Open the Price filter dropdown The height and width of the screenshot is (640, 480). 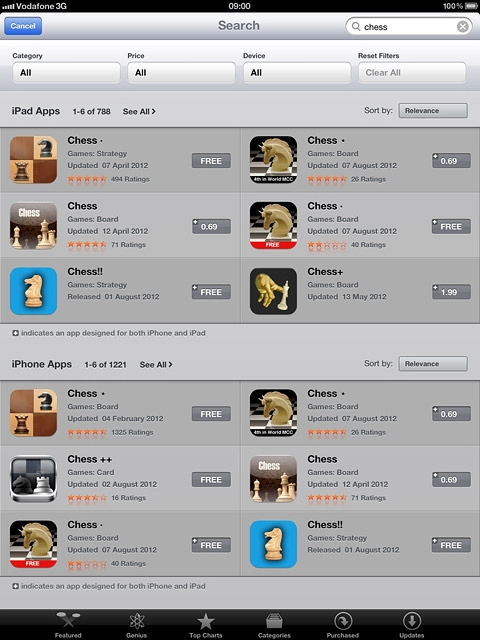(x=182, y=73)
